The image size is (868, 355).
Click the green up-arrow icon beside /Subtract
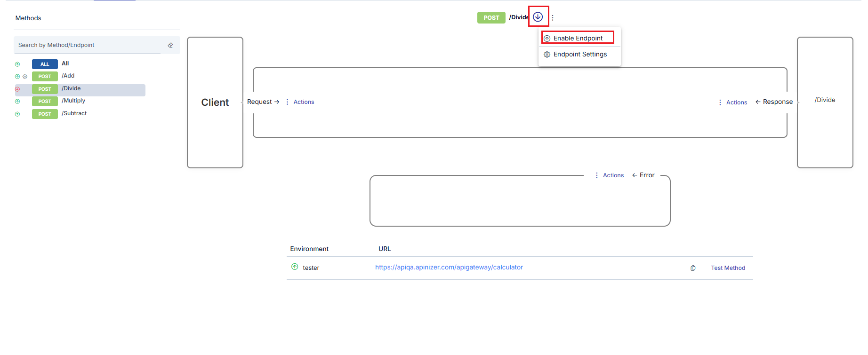[x=17, y=114]
